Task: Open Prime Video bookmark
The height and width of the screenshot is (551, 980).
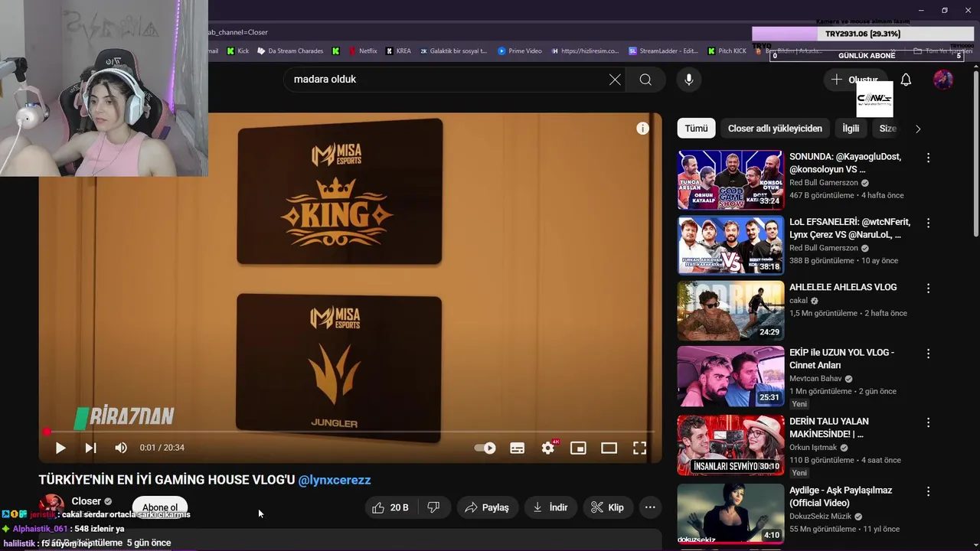Action: tap(519, 51)
